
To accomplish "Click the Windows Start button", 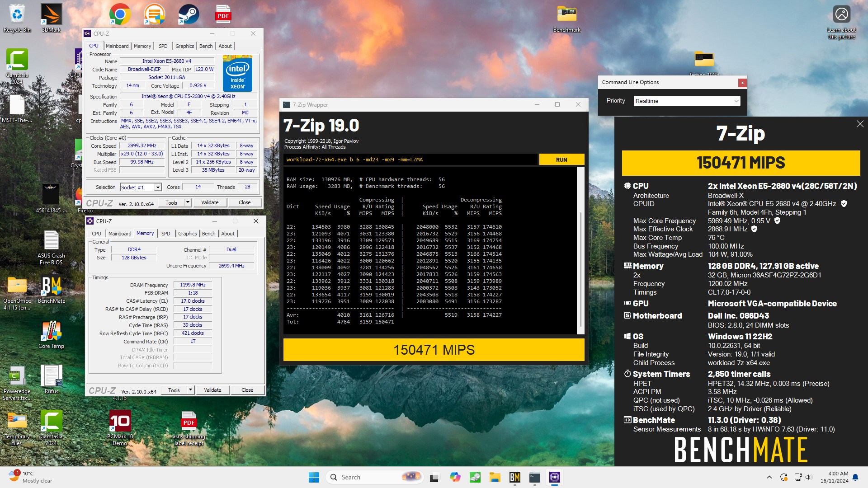I will [314, 477].
